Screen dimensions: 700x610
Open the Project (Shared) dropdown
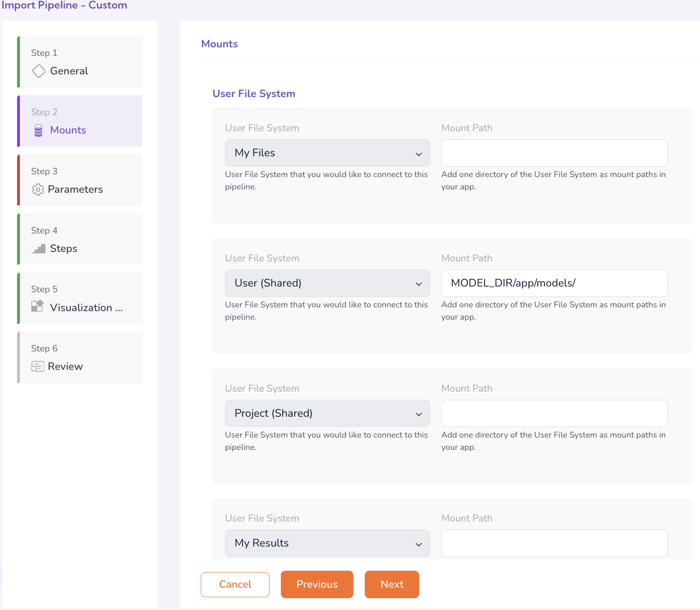[327, 413]
